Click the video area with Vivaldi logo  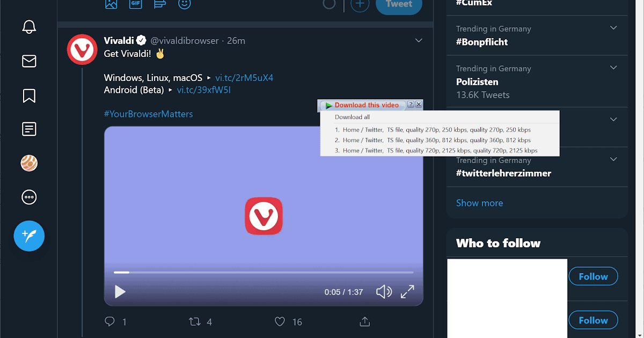(264, 216)
